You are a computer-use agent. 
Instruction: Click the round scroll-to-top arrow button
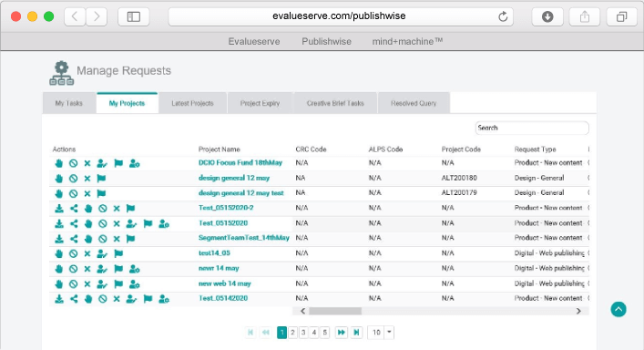click(618, 309)
